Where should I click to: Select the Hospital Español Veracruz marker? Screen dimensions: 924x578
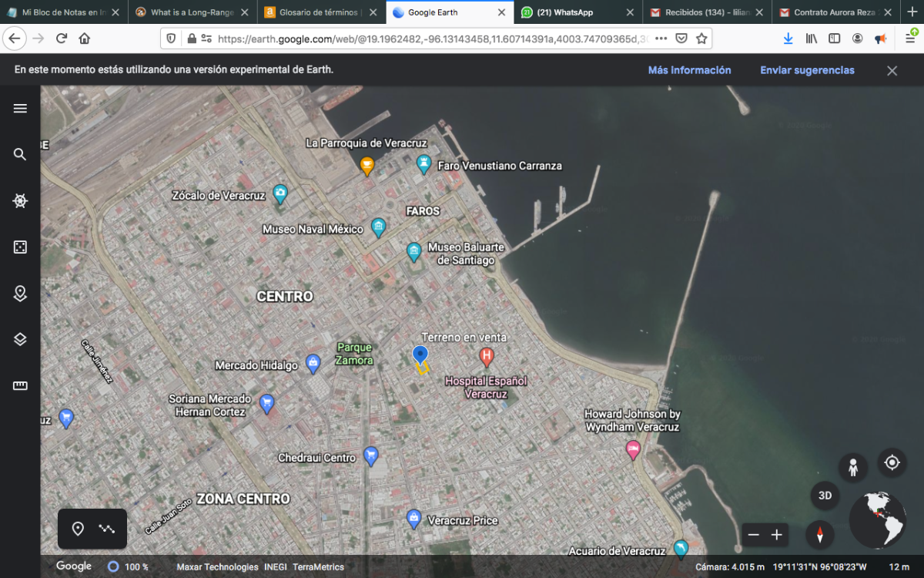[x=486, y=357]
